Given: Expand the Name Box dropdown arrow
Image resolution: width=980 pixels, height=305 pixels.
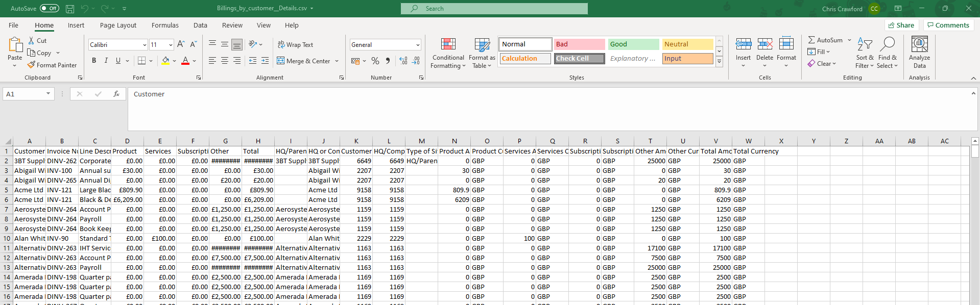Looking at the screenshot, I should 48,94.
